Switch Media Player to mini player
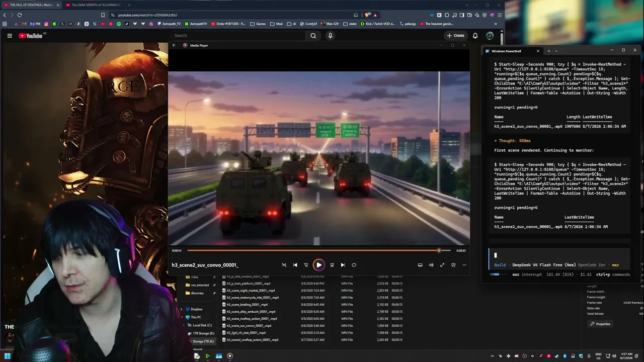The image size is (644, 362). pyautogui.click(x=453, y=265)
